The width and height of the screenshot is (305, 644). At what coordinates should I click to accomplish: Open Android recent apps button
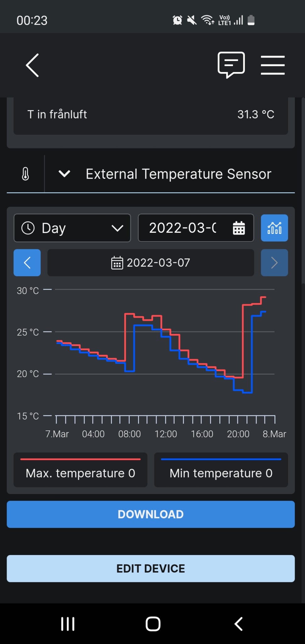coord(68,624)
